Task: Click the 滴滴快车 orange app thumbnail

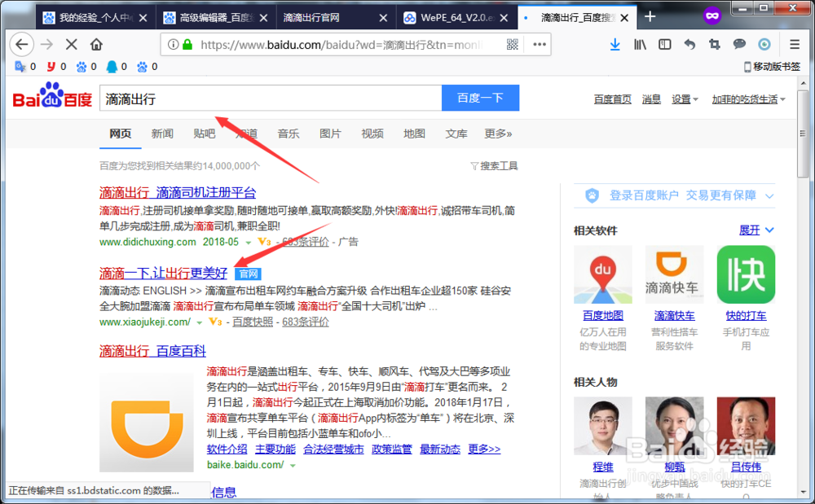Action: click(x=674, y=274)
